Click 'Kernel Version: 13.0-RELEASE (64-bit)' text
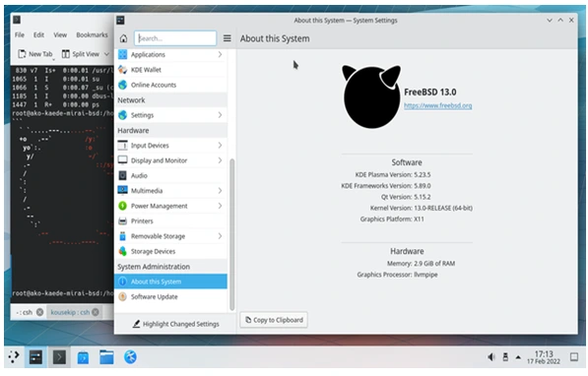 pos(422,208)
